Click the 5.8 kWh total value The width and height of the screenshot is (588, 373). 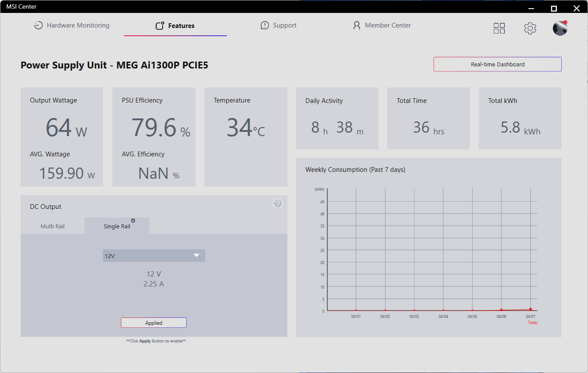pos(520,128)
